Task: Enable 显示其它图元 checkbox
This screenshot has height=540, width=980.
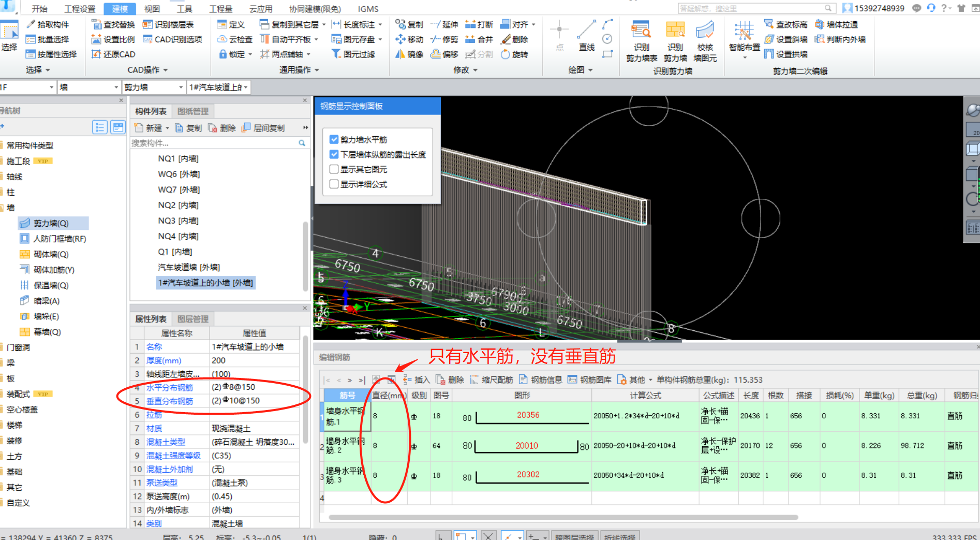Action: pyautogui.click(x=334, y=169)
